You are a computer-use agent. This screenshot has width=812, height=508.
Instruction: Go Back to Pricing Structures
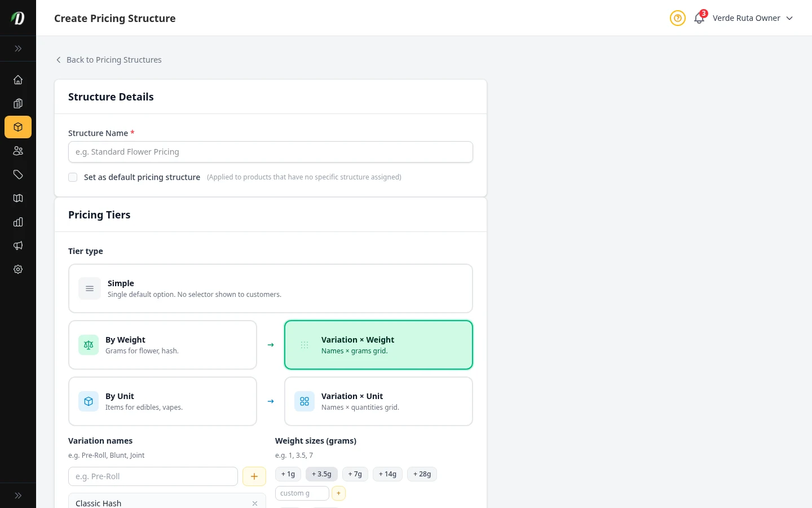[108, 59]
